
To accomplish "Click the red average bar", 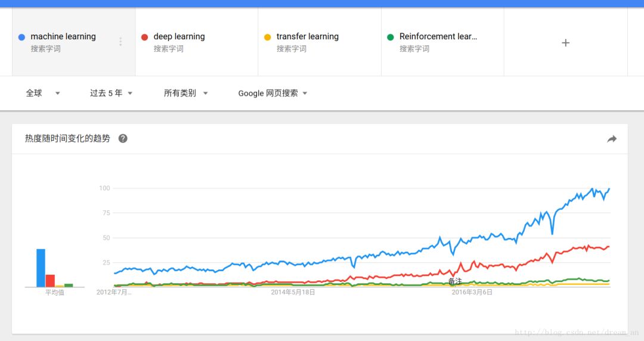I will tap(50, 280).
